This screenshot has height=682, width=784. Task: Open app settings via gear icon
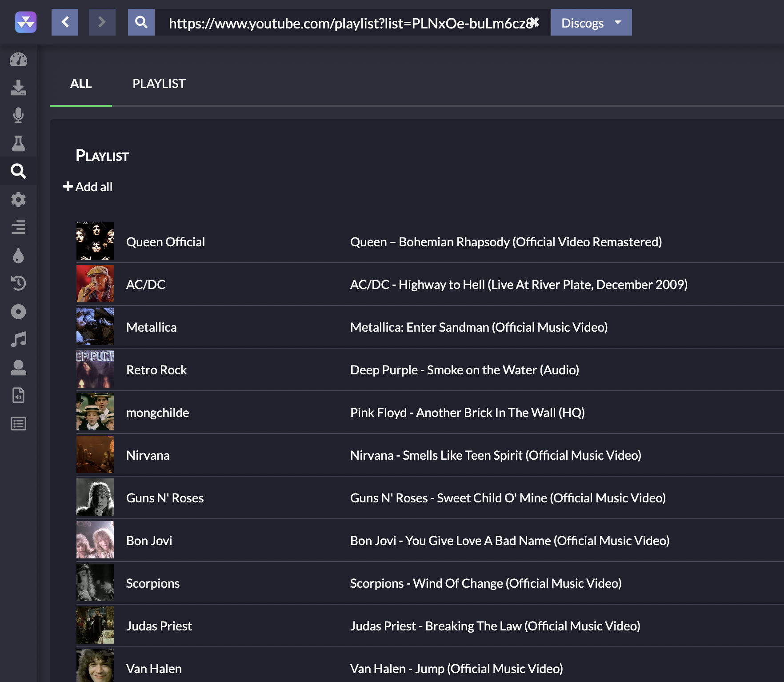[x=18, y=200]
